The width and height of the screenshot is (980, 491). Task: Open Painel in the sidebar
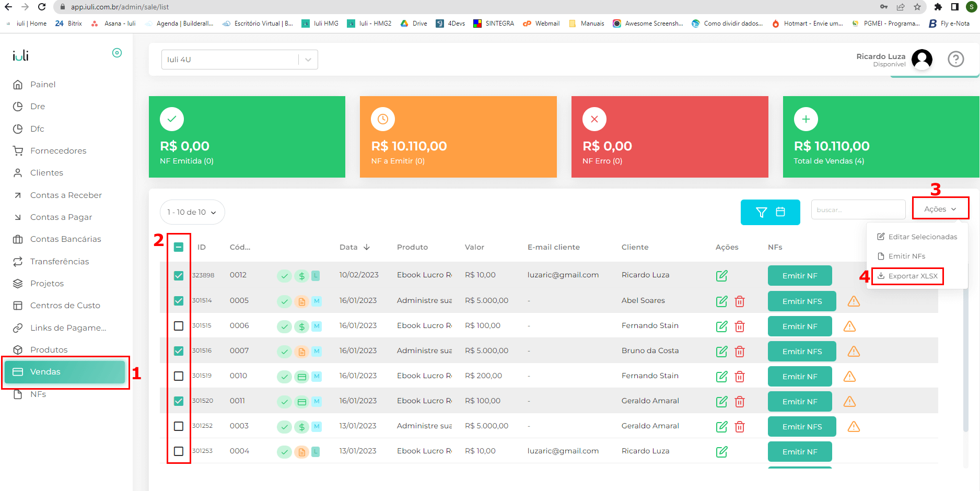(x=43, y=85)
